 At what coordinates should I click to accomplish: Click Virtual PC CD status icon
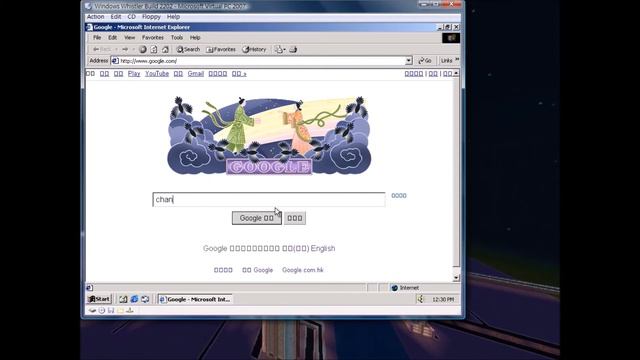(x=102, y=311)
